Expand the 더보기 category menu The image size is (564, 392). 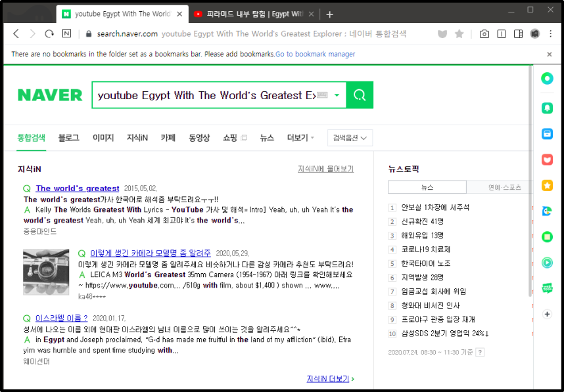300,138
